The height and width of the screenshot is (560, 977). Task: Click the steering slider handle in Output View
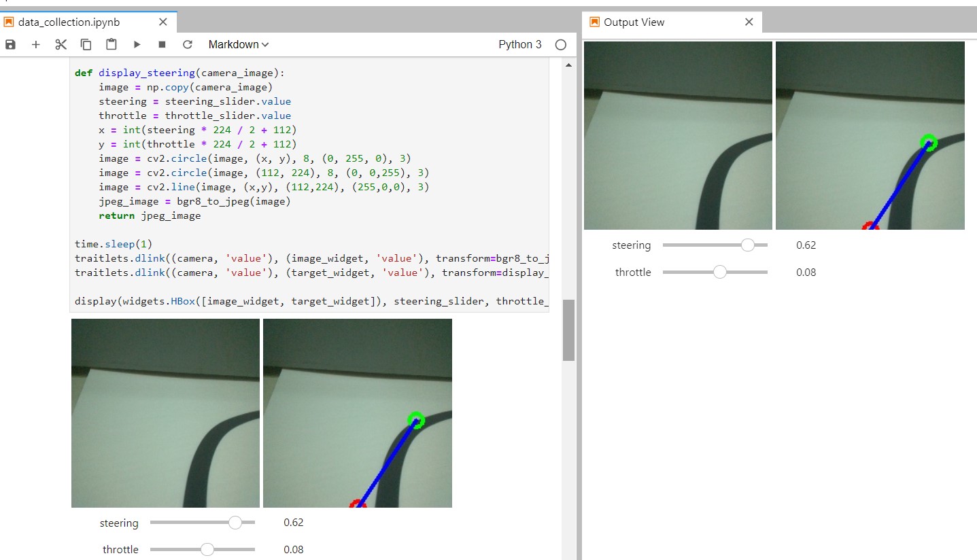tap(748, 245)
